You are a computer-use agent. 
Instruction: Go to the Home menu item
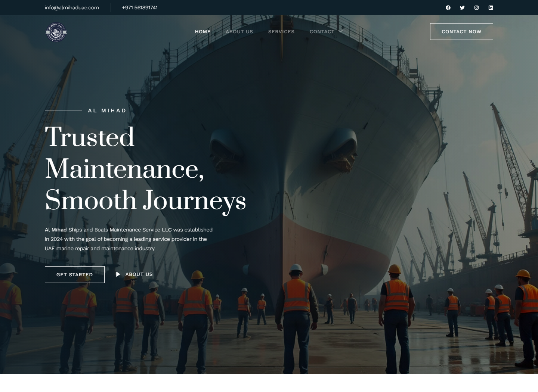(x=203, y=32)
